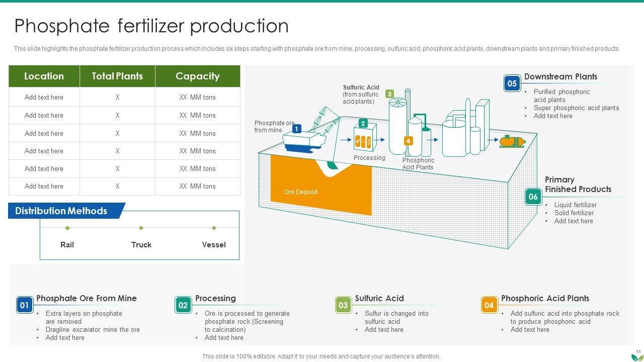Viewport: 644px width, 362px height.
Task: Click the green diamond above Truck
Action: click(141, 228)
